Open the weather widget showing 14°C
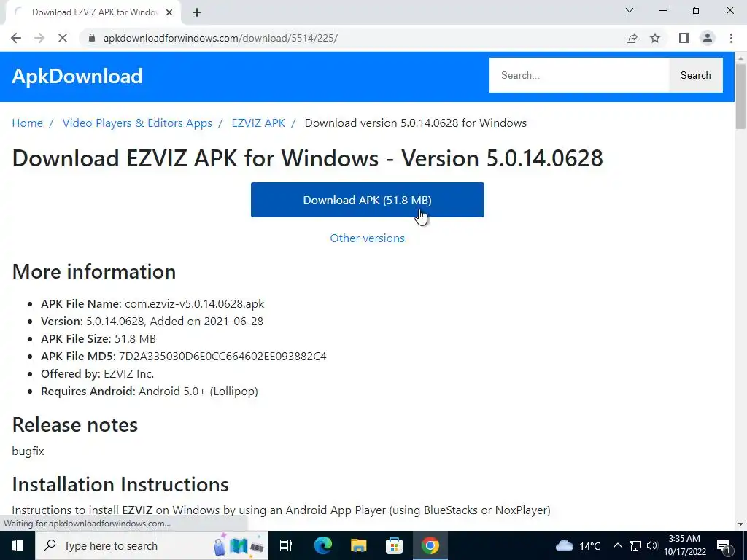 point(578,545)
